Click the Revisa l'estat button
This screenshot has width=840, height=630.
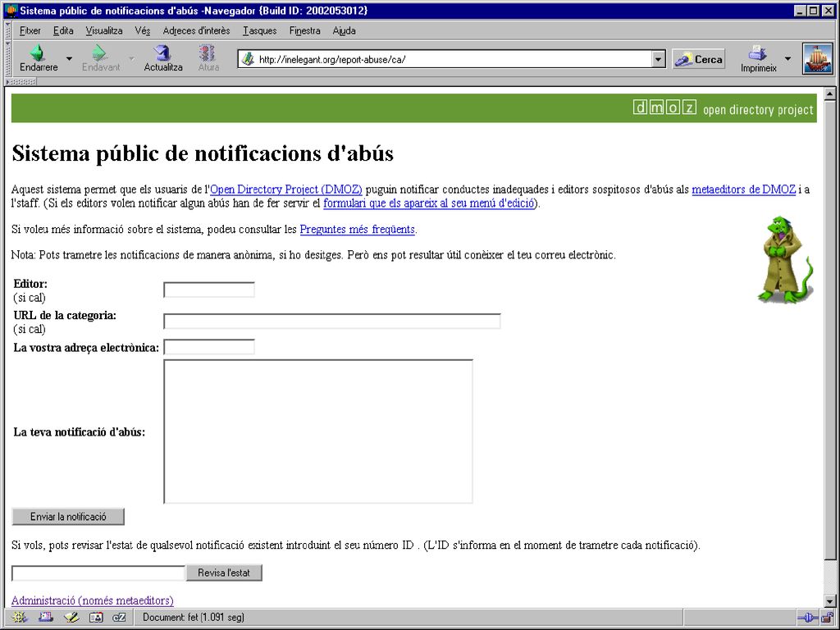pos(224,573)
